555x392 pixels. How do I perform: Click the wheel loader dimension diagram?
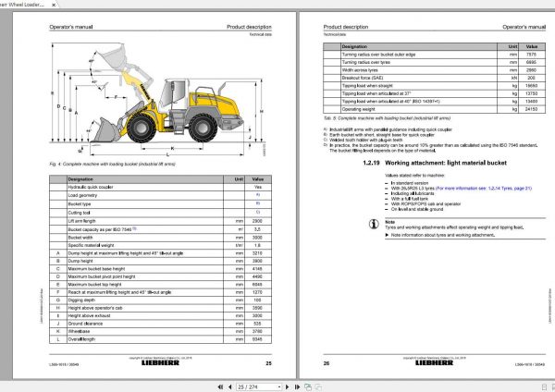[157, 100]
